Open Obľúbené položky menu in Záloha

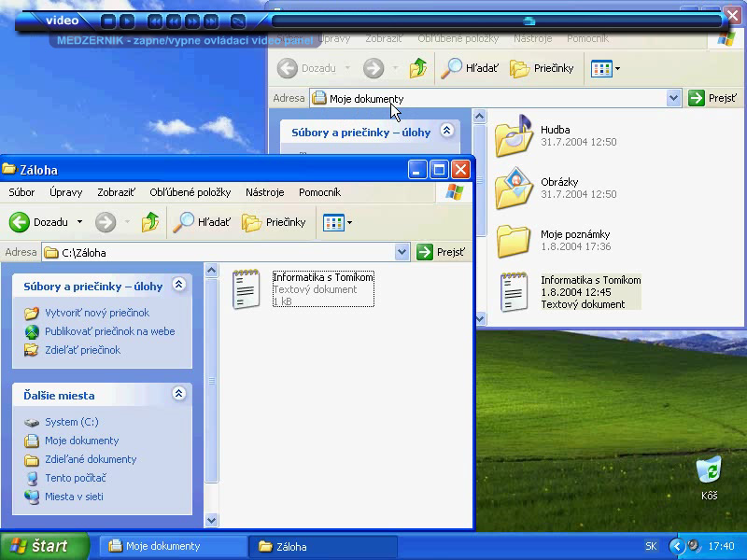click(190, 192)
